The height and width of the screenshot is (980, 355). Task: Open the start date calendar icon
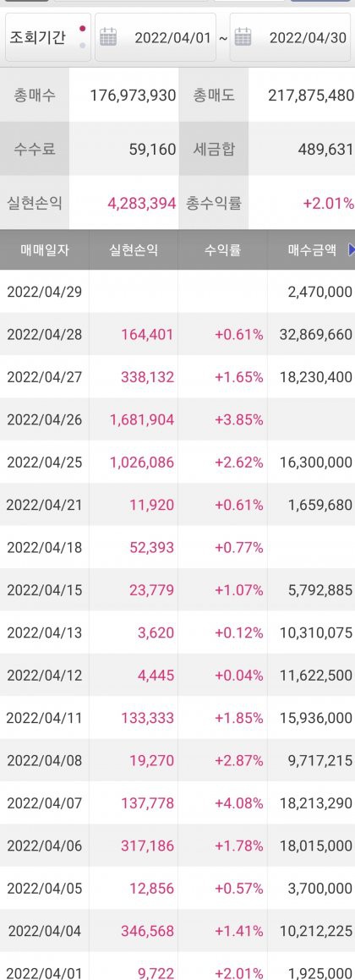click(109, 37)
